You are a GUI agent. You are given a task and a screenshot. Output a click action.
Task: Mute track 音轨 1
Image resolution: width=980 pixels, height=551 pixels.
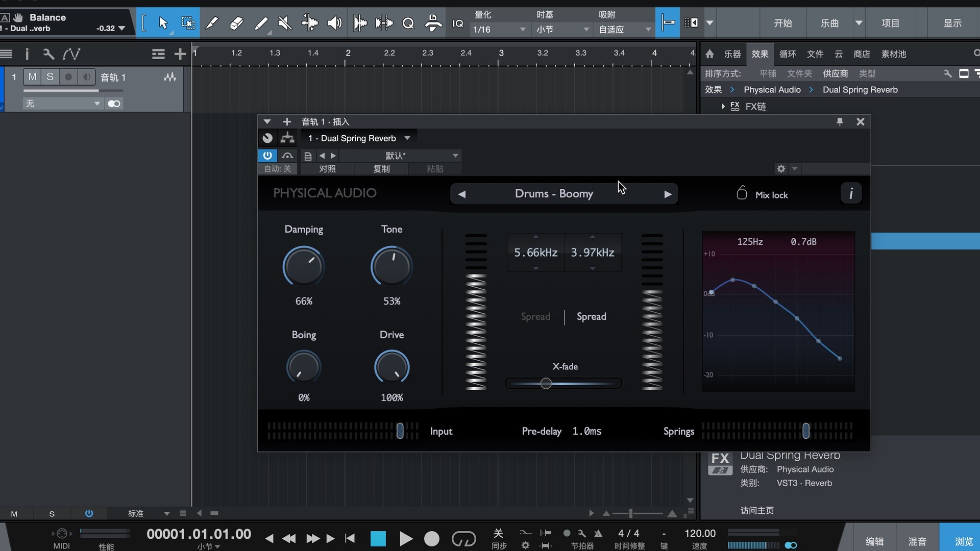[x=33, y=77]
